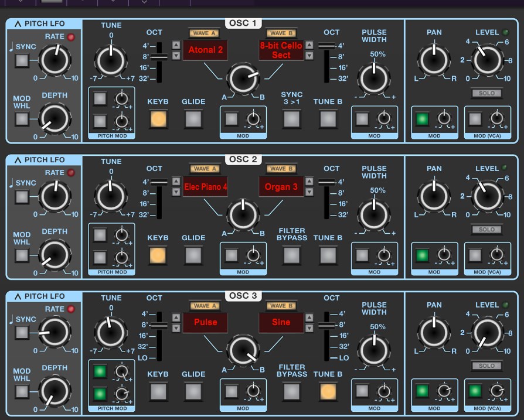524x420 pixels.
Task: Enable LFO SYNC on OSC 1
Action: (x=22, y=60)
